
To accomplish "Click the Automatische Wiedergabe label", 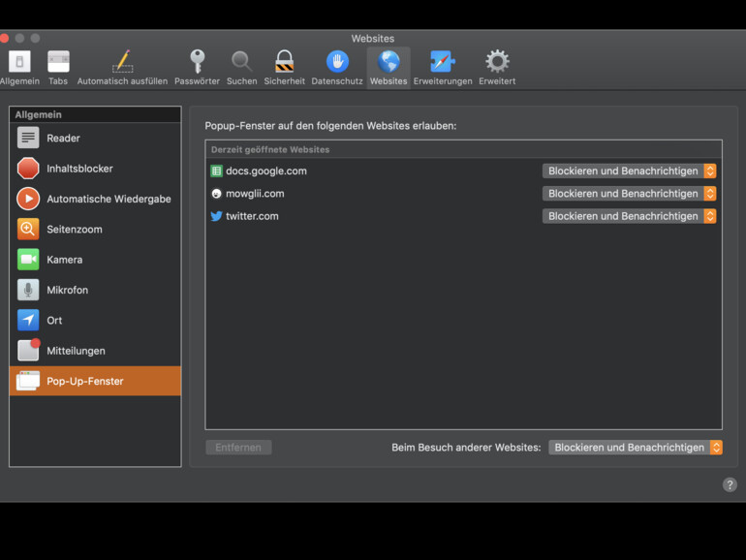I will [x=109, y=199].
